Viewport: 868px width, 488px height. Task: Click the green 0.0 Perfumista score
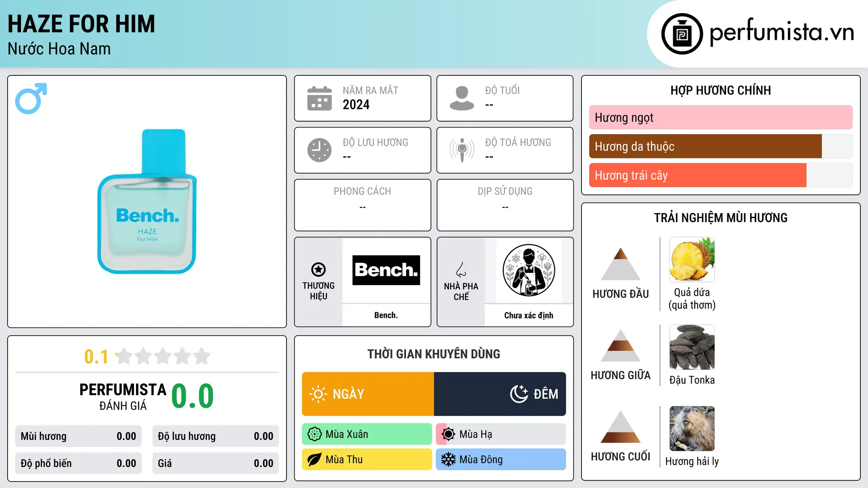(x=193, y=396)
